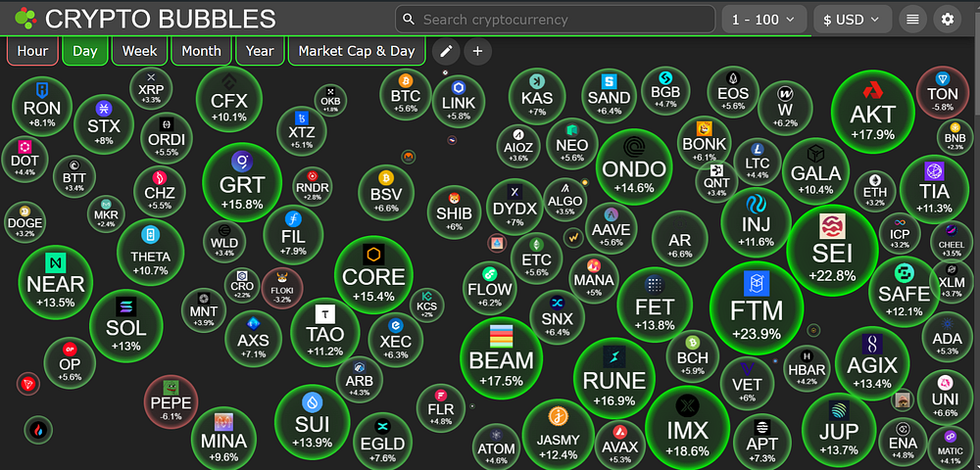Select the TIA bubble +11.3%
980x470 pixels.
click(934, 189)
